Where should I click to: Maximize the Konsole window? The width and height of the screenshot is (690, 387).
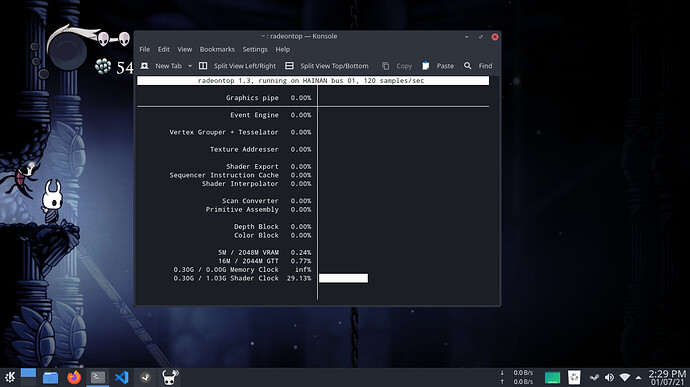coord(481,37)
